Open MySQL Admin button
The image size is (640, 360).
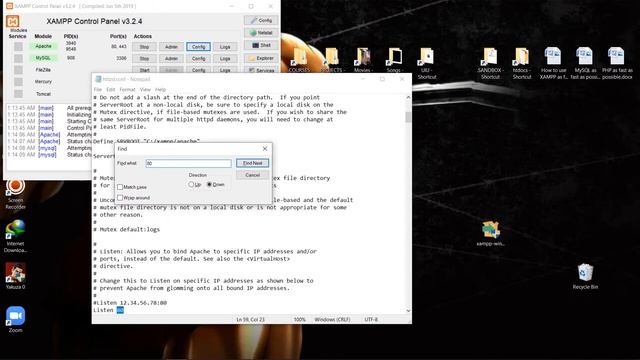(171, 58)
